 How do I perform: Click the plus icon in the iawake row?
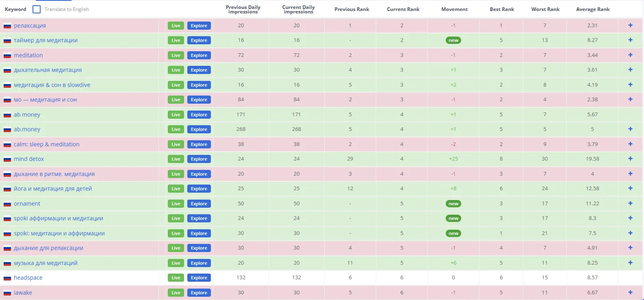630,292
